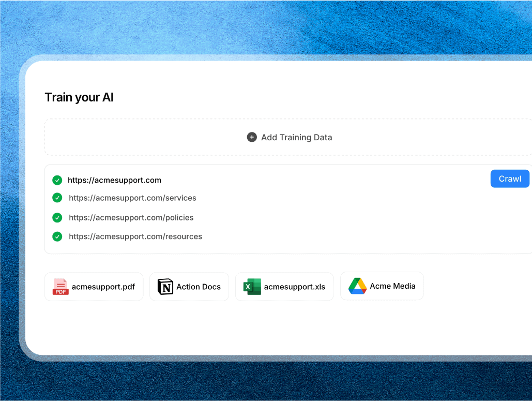Click the green Excel icon
This screenshot has height=401, width=532.
point(252,287)
